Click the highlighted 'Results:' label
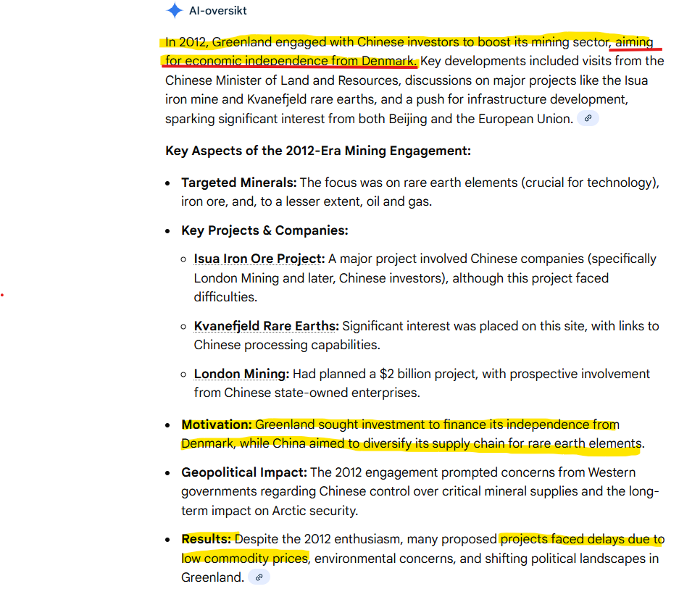 point(206,539)
